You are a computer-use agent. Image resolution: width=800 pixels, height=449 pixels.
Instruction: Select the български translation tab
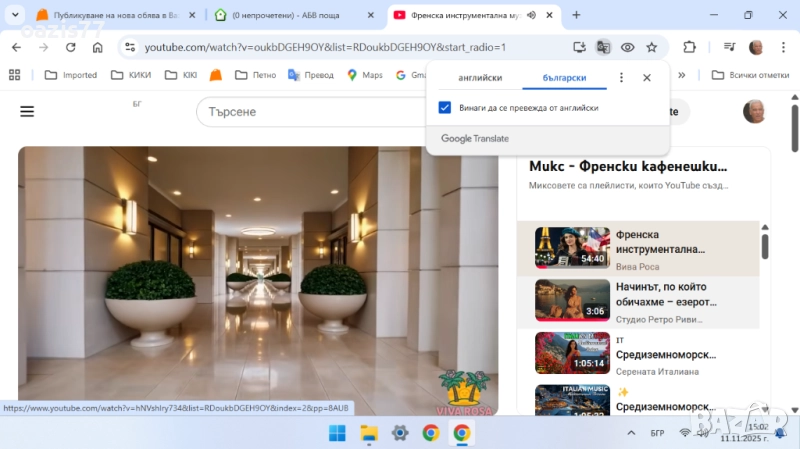point(564,77)
